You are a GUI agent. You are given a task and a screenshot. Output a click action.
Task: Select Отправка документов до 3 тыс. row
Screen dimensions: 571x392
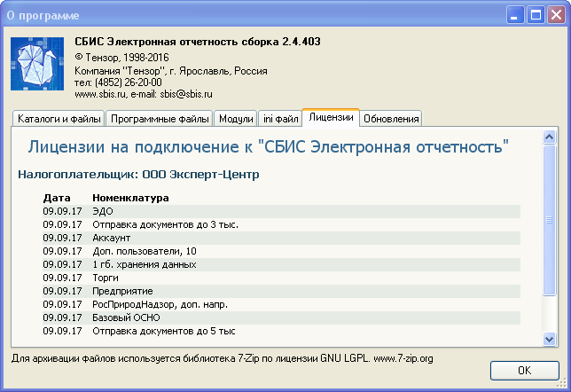click(281, 224)
